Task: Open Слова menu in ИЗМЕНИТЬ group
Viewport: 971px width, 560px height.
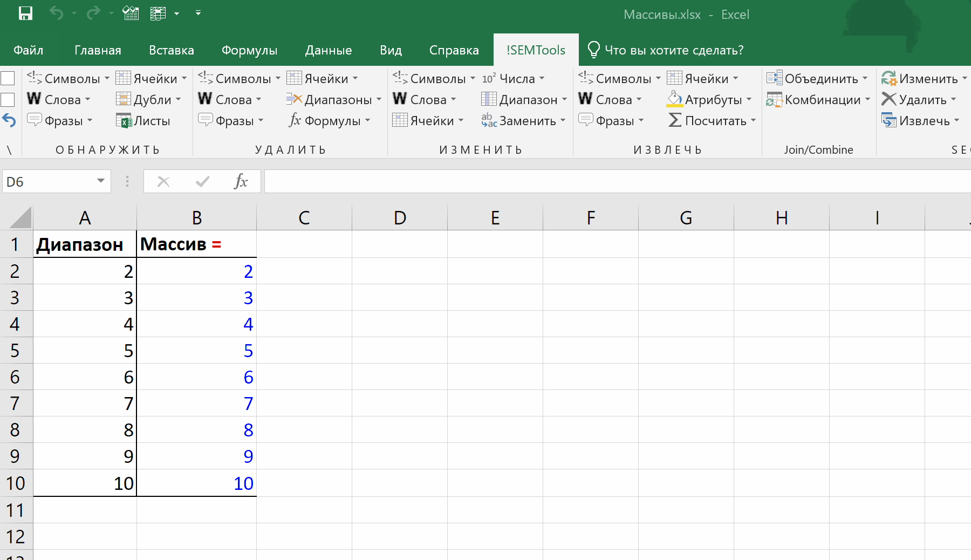Action: [x=424, y=100]
